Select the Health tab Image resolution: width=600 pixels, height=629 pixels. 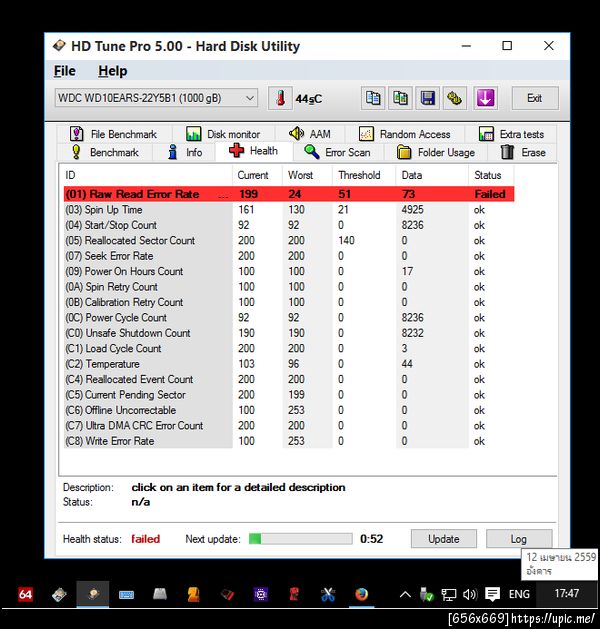coord(253,151)
